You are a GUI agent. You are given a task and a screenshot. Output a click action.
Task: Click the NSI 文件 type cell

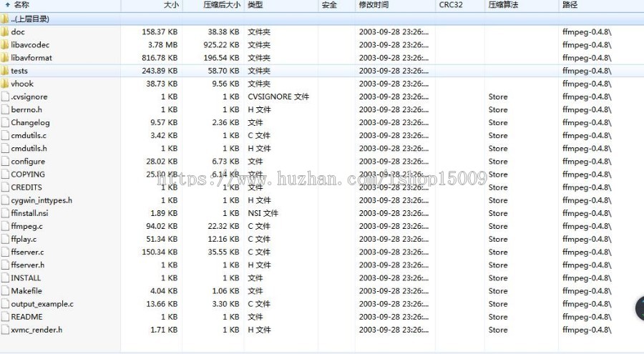tap(263, 213)
